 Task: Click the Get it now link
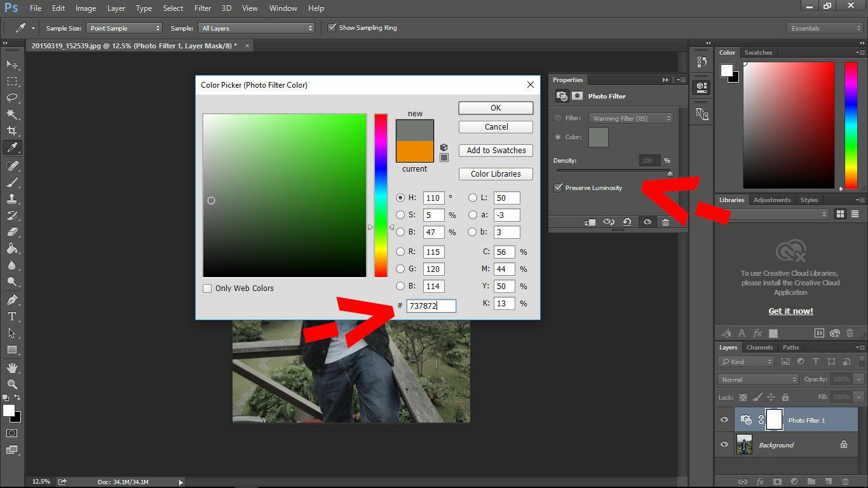click(790, 311)
